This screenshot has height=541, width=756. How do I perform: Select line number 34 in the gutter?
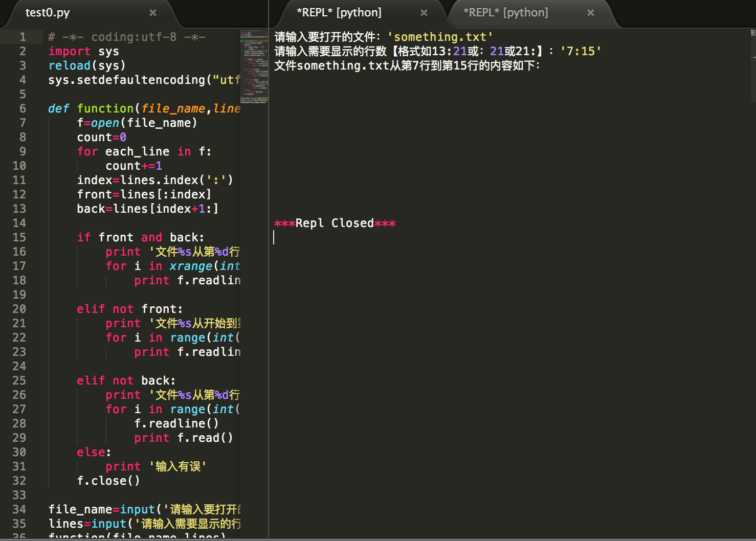[19, 509]
